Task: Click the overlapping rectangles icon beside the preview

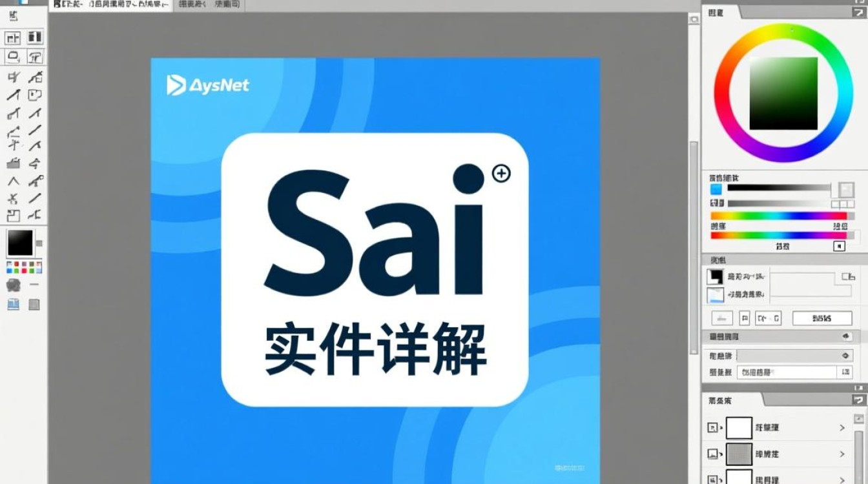Action: pyautogui.click(x=848, y=277)
